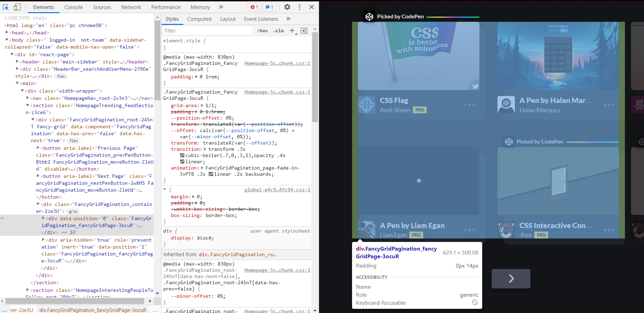Open three-dots menu for Halan Marques pen
Screen dimensions: 644x313
coord(609,105)
